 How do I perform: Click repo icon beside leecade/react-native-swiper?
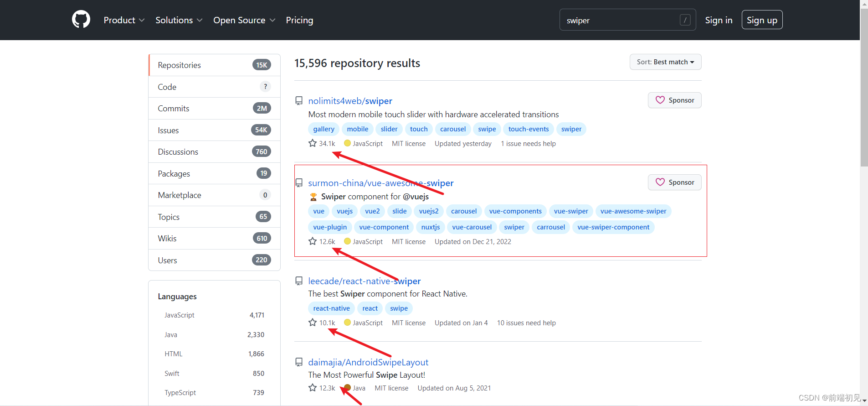[299, 281]
